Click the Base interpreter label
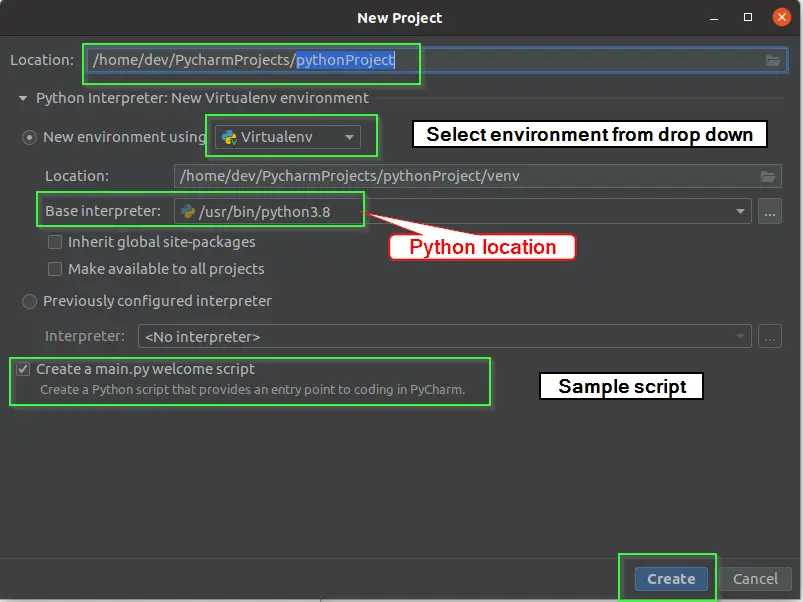The width and height of the screenshot is (803, 602). click(102, 211)
